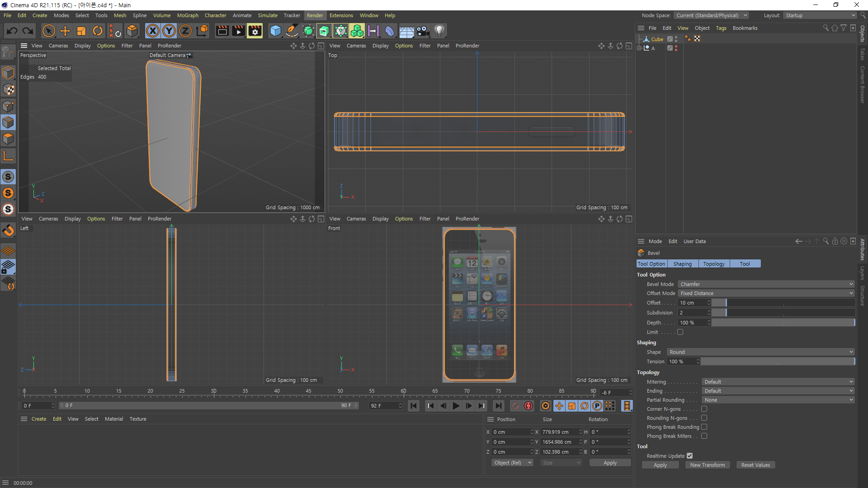The image size is (868, 488).
Task: Enable Corner N-gons checkbox
Action: [704, 409]
